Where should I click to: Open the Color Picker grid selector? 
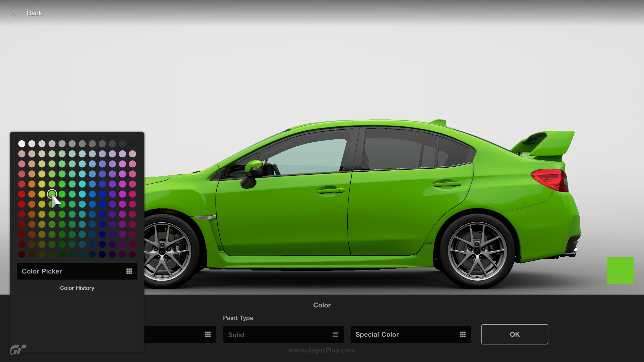pyautogui.click(x=77, y=271)
